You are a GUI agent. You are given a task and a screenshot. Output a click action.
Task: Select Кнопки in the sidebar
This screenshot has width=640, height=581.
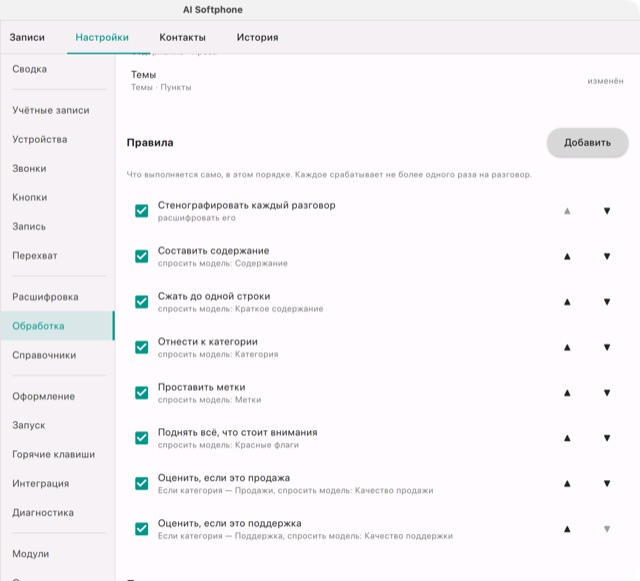[x=57, y=197]
